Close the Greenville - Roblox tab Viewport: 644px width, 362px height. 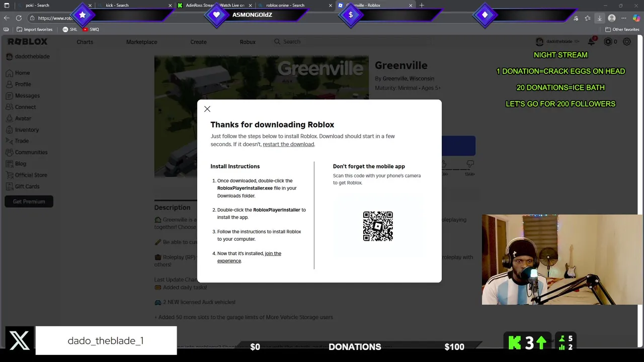pyautogui.click(x=411, y=5)
